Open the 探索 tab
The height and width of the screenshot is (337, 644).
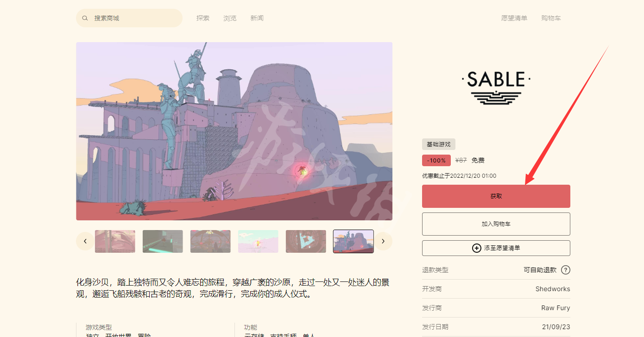(x=203, y=18)
